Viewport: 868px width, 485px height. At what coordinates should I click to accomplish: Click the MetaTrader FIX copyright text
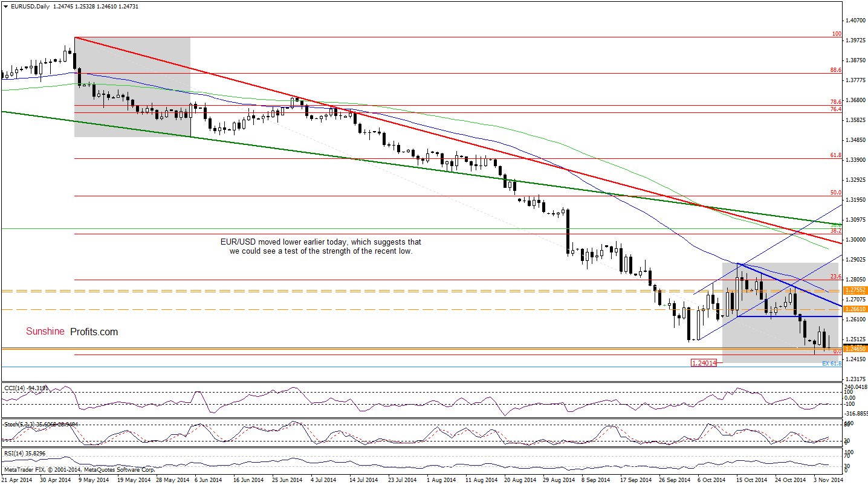[79, 469]
